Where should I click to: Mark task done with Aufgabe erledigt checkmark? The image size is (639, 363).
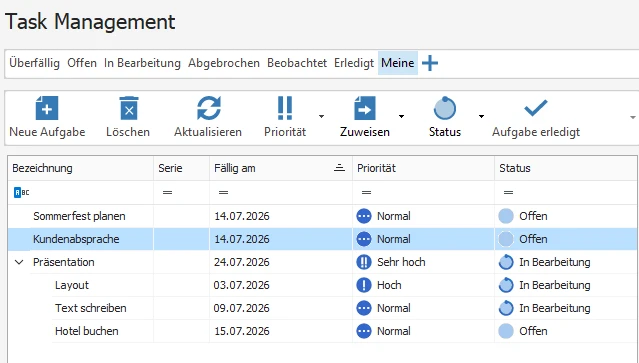(x=535, y=108)
